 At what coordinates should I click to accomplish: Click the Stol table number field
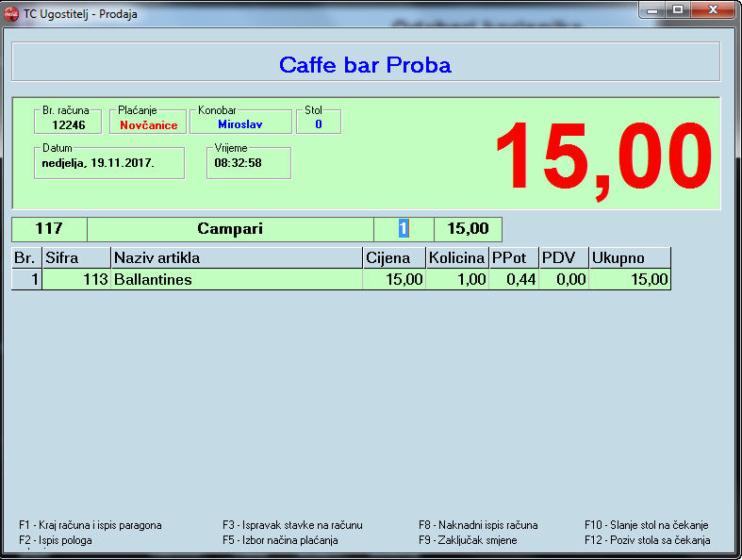coord(319,124)
